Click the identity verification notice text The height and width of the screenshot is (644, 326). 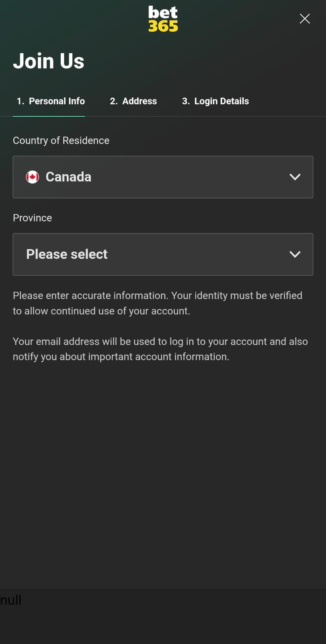coord(157,303)
